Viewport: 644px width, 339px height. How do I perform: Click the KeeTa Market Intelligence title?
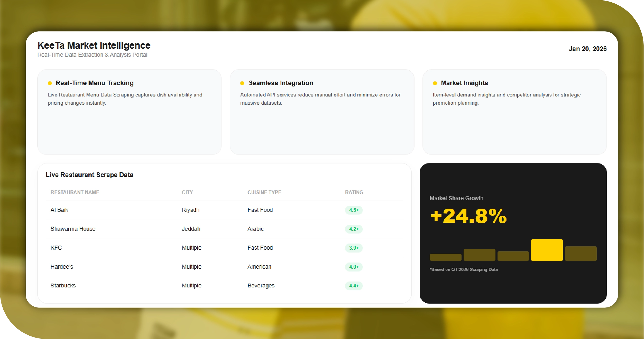coord(94,45)
